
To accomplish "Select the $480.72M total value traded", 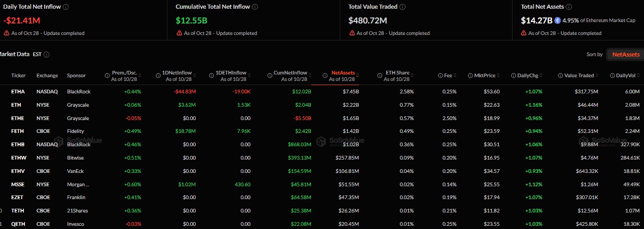I will tap(368, 20).
